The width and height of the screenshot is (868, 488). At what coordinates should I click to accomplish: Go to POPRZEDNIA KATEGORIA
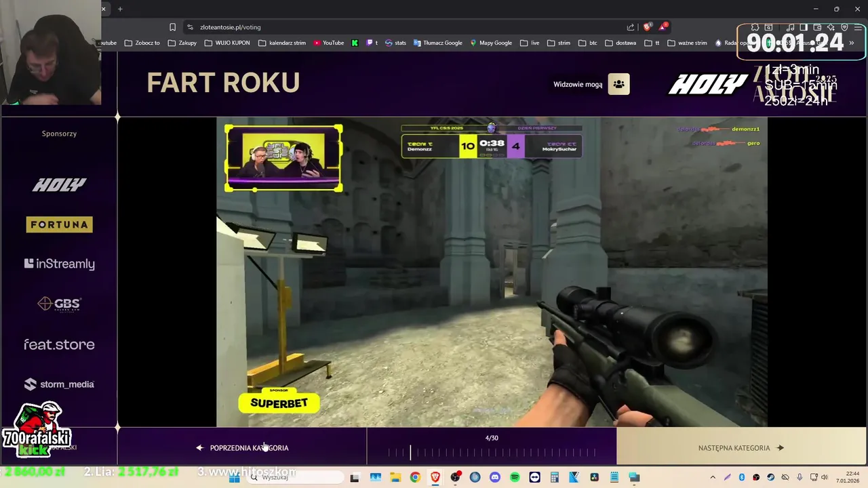point(243,448)
